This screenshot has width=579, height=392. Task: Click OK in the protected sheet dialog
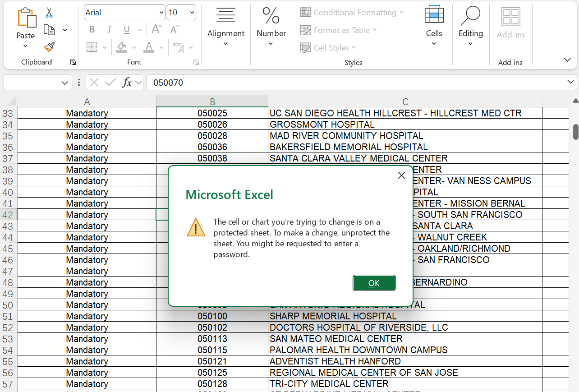tap(374, 283)
